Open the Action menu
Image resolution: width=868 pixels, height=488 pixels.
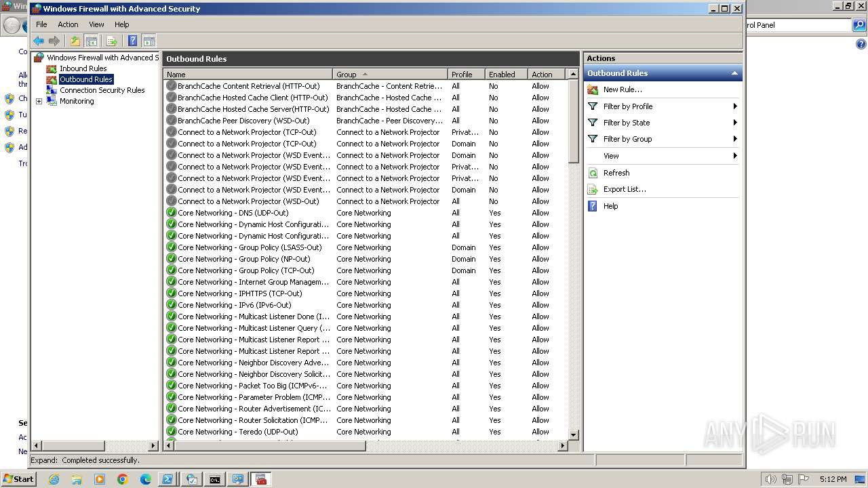click(68, 24)
